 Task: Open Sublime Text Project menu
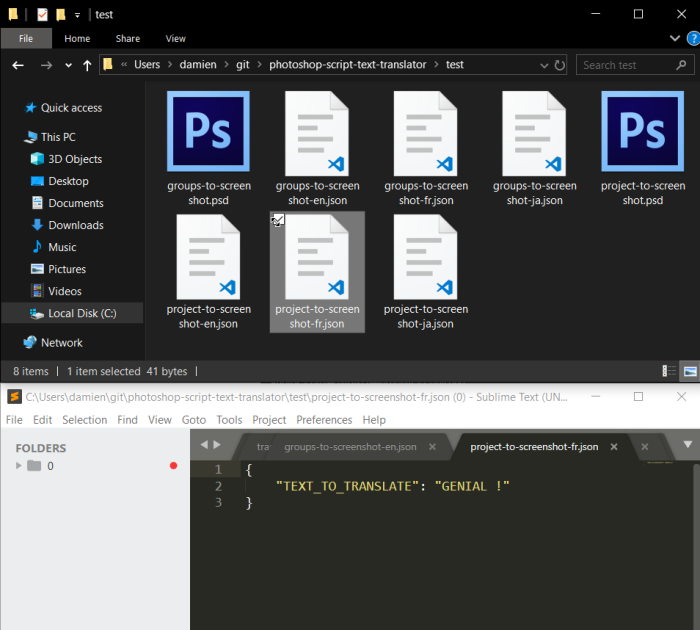269,420
